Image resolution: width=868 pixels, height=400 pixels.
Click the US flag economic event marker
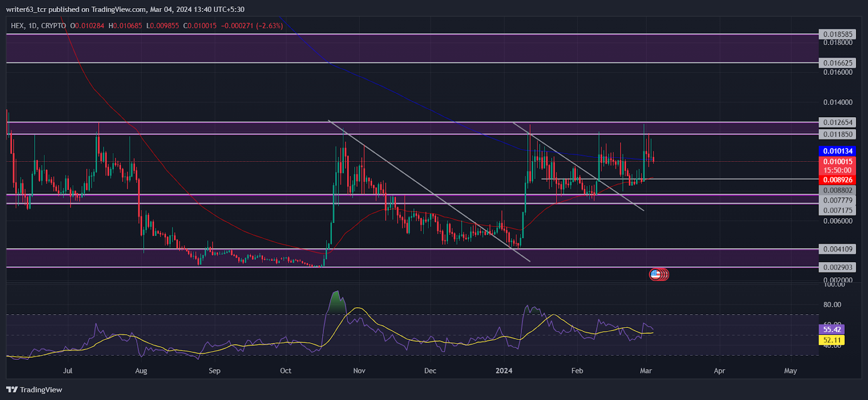656,275
